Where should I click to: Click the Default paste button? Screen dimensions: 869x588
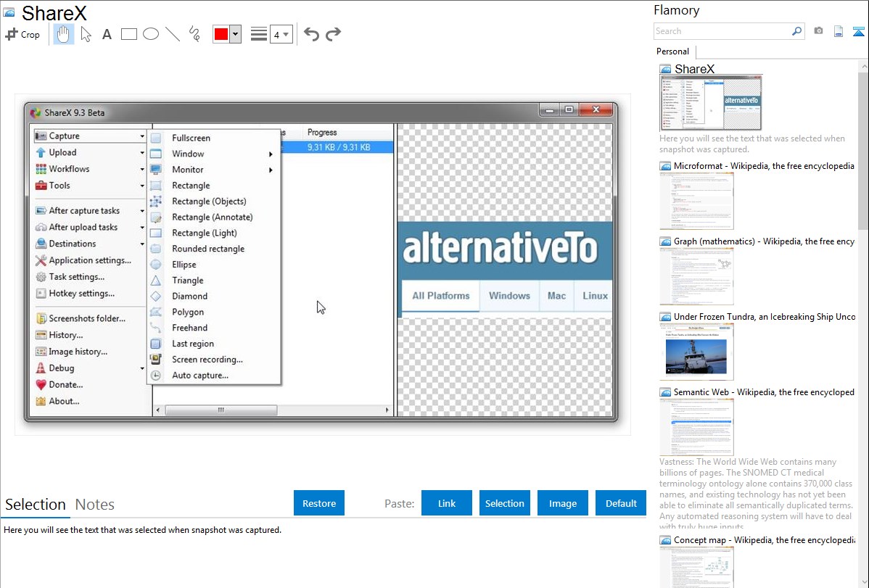(621, 503)
